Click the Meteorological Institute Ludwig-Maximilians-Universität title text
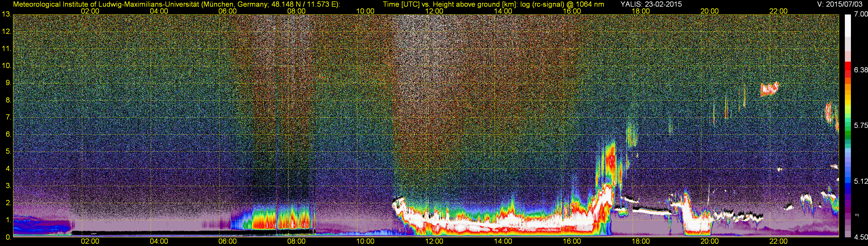This screenshot has width=868, height=246. pyautogui.click(x=176, y=4)
